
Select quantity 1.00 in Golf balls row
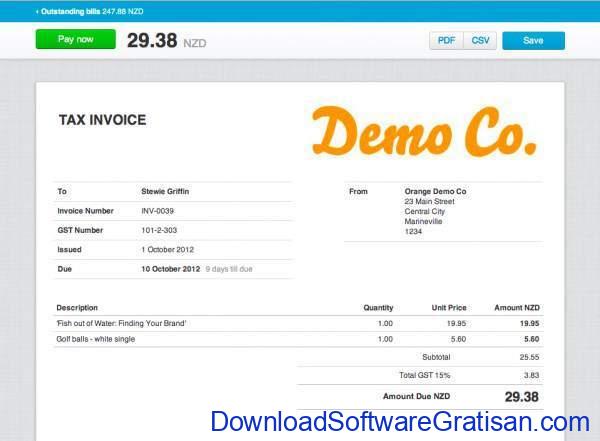[x=385, y=339]
